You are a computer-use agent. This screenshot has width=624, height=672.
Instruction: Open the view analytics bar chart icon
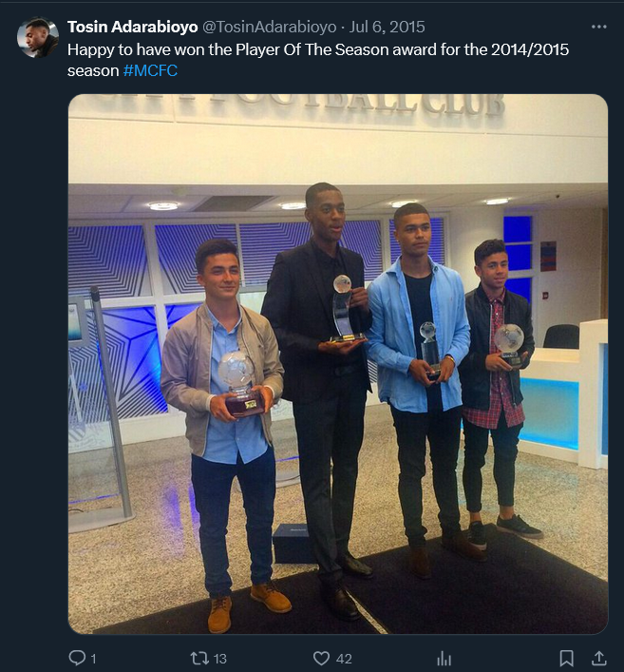(444, 659)
